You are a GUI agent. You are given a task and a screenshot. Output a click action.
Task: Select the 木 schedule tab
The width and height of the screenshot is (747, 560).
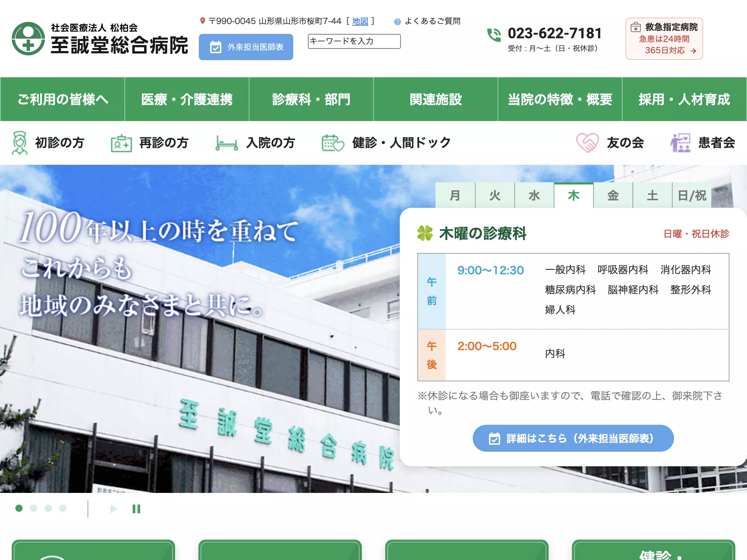pyautogui.click(x=574, y=195)
